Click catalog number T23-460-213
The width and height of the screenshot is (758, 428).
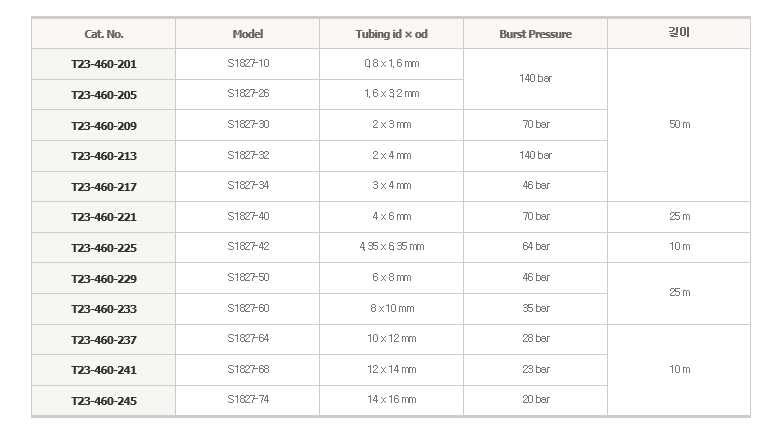(104, 156)
